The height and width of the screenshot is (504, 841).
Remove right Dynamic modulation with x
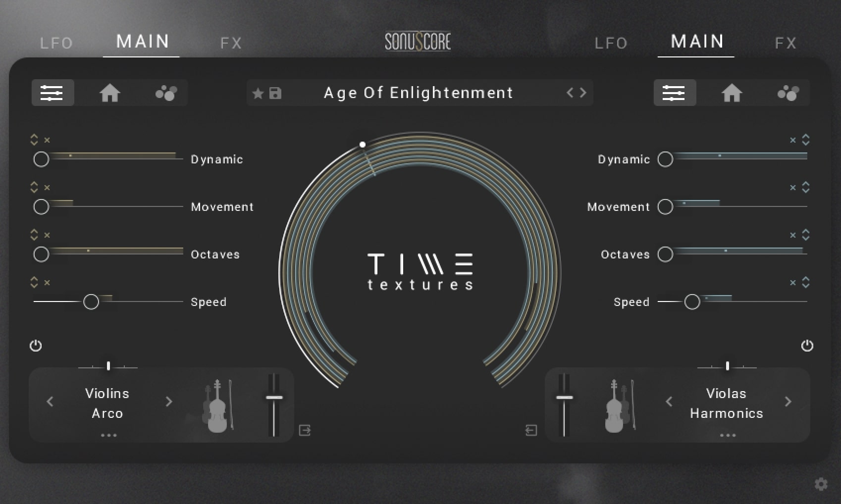point(793,140)
